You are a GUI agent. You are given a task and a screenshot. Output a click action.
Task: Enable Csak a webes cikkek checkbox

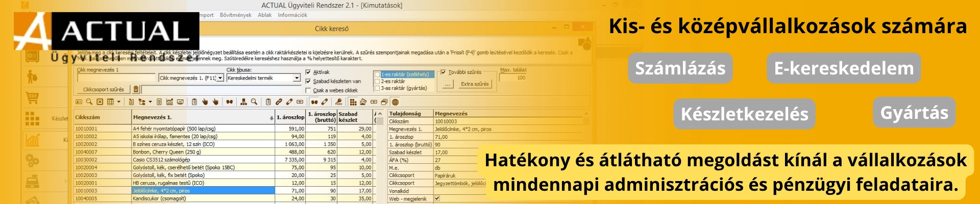pyautogui.click(x=308, y=90)
